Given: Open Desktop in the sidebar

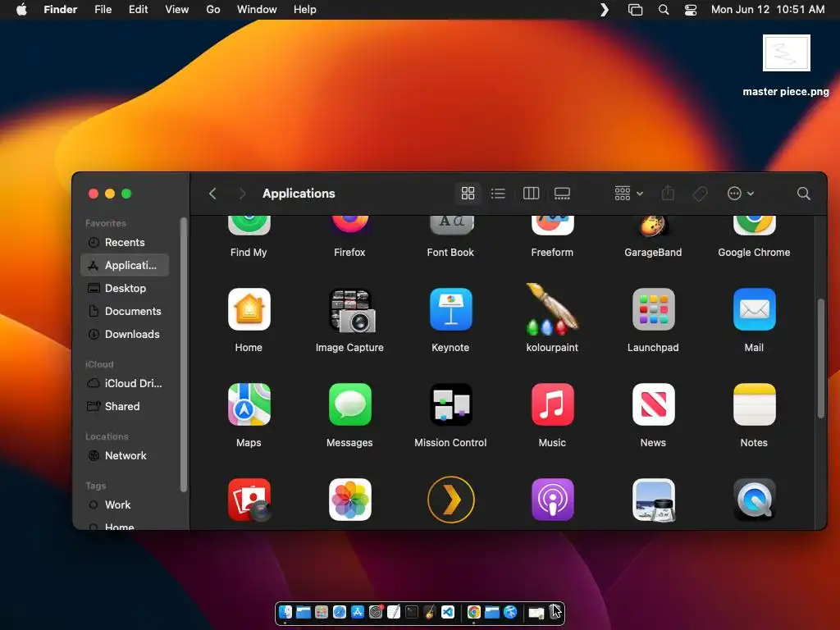Looking at the screenshot, I should tap(125, 288).
